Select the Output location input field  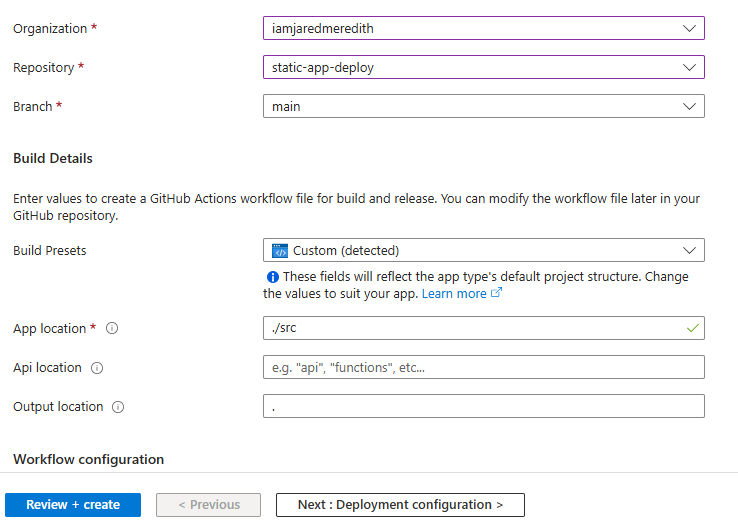pos(483,406)
